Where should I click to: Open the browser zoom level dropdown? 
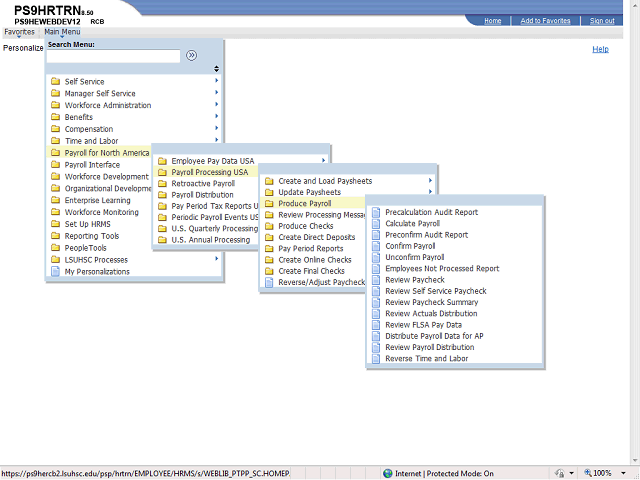pyautogui.click(x=623, y=473)
